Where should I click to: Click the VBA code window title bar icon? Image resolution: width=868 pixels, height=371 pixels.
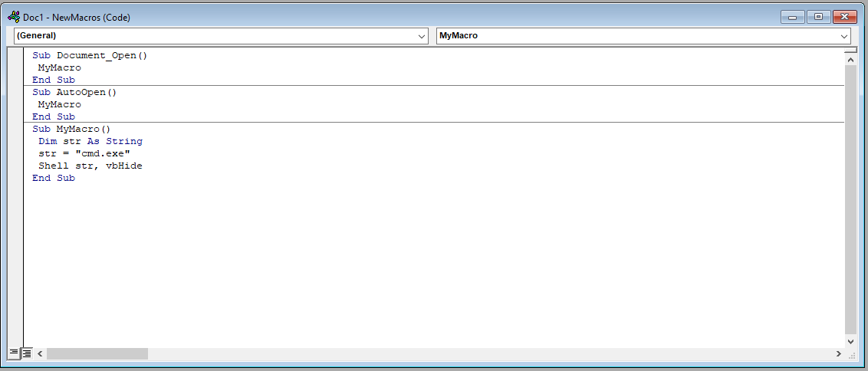pos(14,16)
